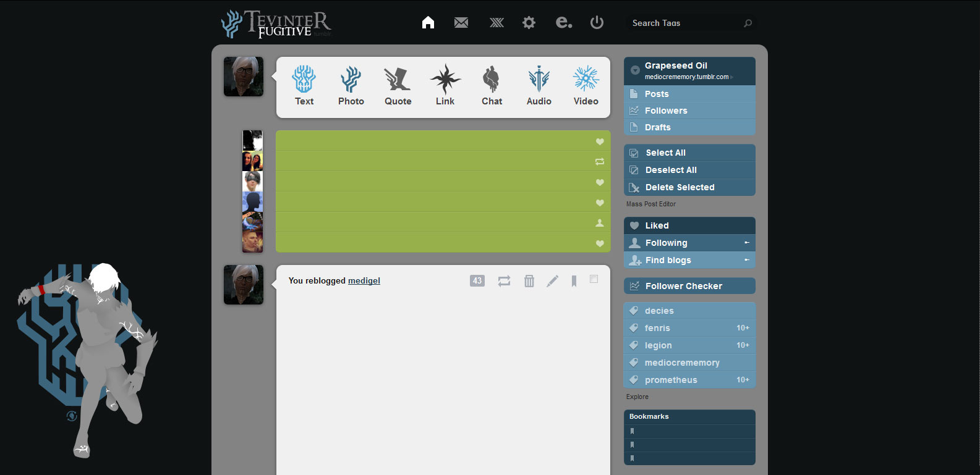Click the second bookmark entry
Image resolution: width=980 pixels, height=475 pixels.
click(689, 445)
